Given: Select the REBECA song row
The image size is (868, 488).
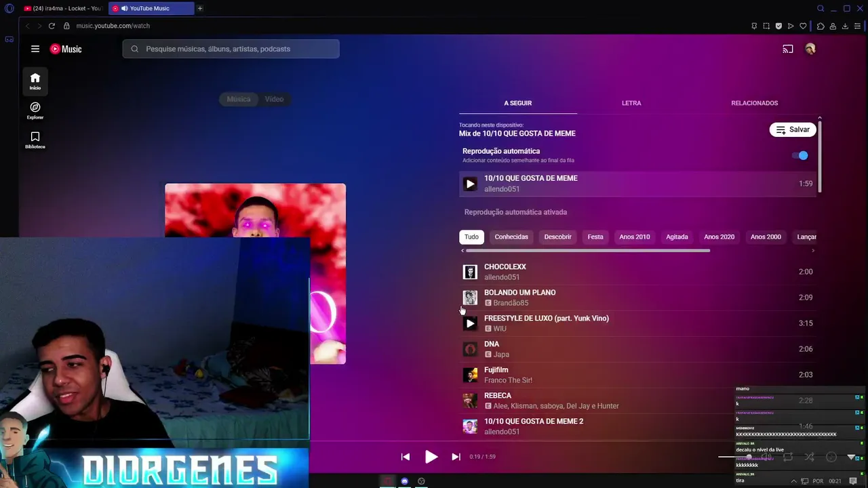Looking at the screenshot, I should pyautogui.click(x=637, y=401).
